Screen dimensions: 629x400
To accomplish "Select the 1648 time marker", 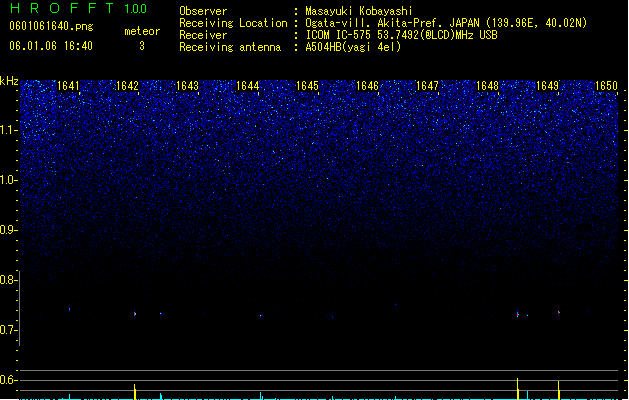I will [x=487, y=86].
